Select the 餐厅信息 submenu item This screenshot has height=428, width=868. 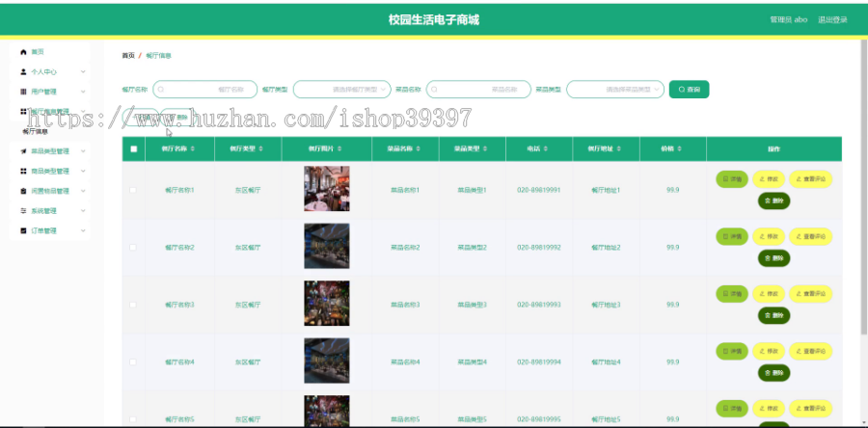35,132
